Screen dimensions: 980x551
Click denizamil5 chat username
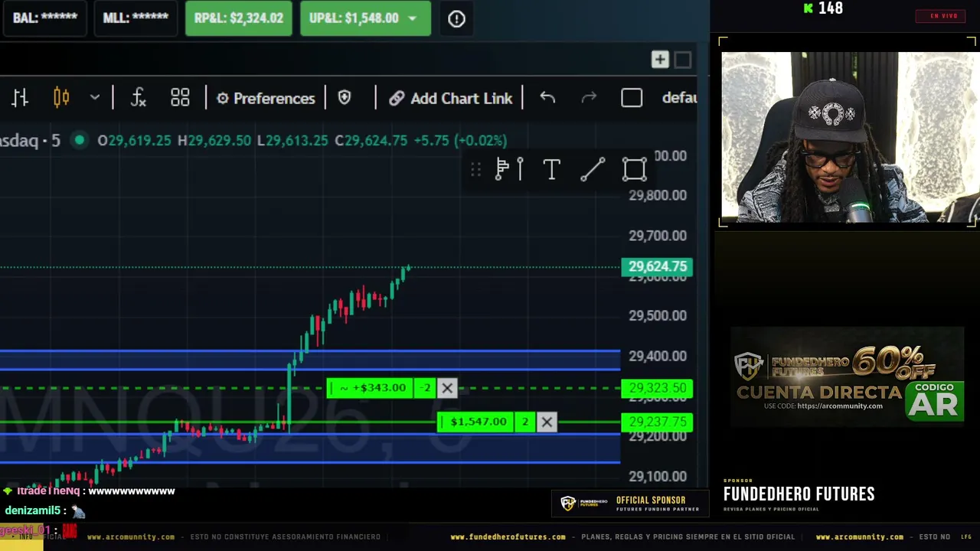[32, 510]
